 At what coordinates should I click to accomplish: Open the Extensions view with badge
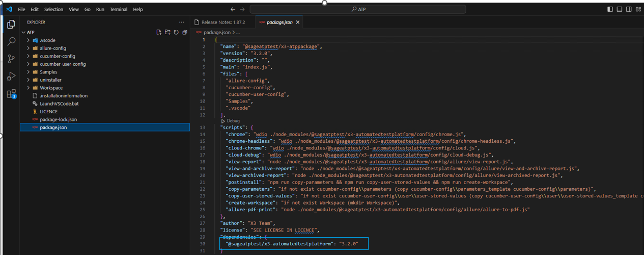click(x=11, y=94)
